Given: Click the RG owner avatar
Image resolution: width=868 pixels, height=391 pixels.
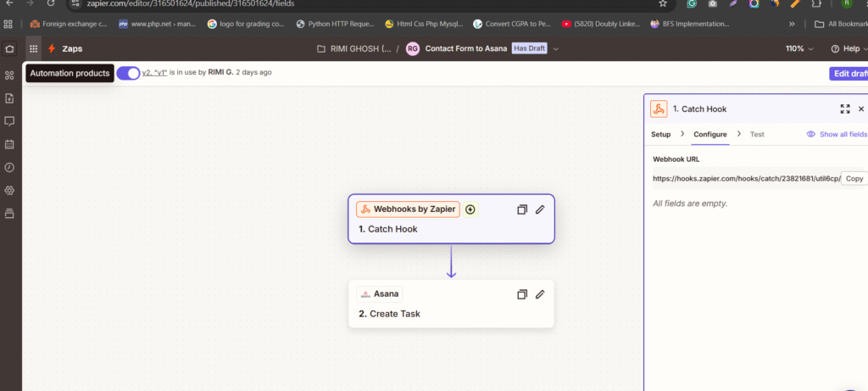Looking at the screenshot, I should (x=413, y=48).
